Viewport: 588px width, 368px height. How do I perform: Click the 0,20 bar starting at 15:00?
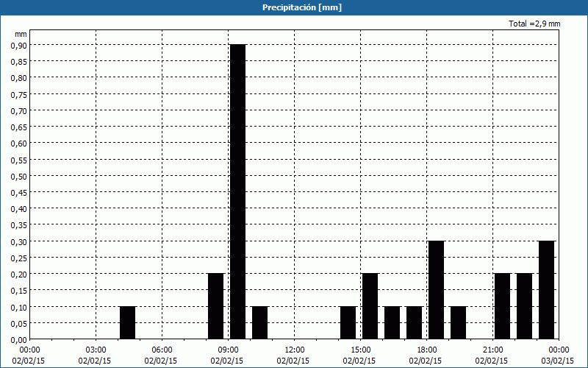click(370, 306)
